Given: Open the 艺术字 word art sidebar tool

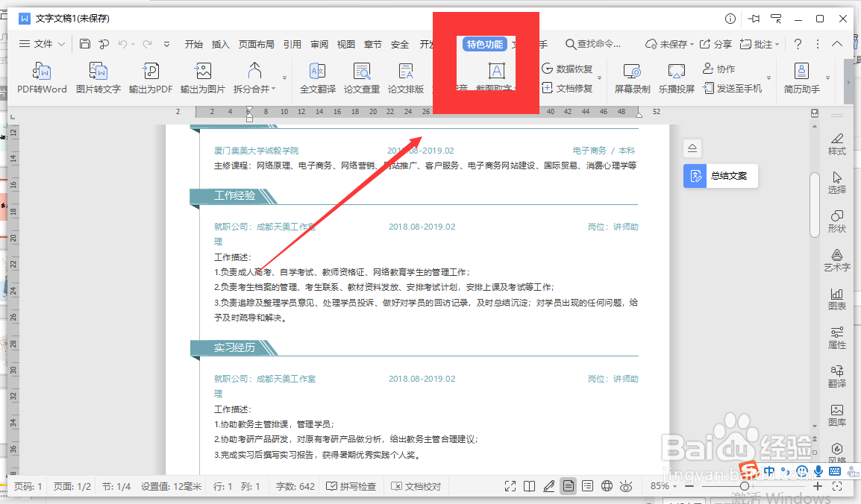Looking at the screenshot, I should tap(837, 260).
